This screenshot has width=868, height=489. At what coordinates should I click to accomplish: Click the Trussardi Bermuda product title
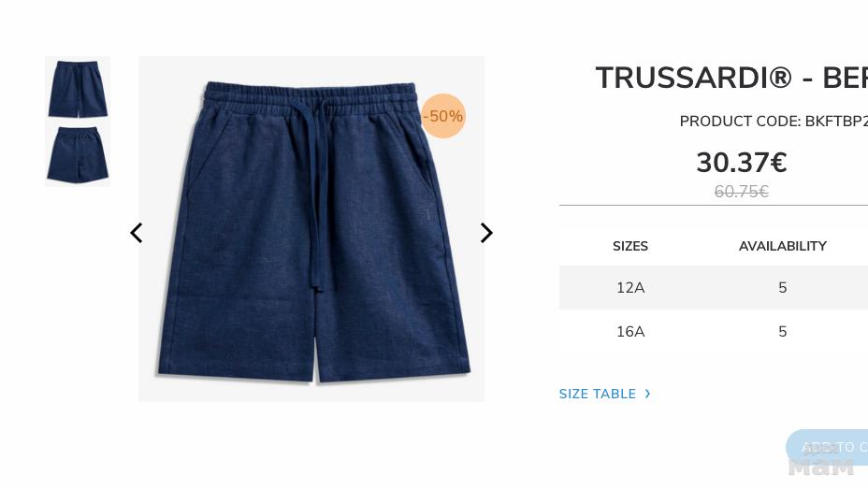(x=731, y=78)
